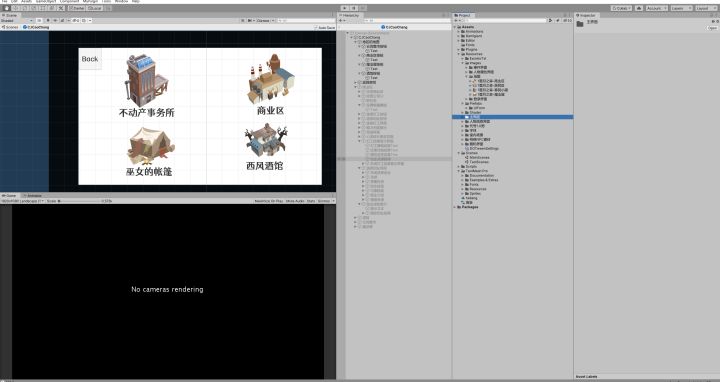
Task: Toggle 2D mode in Scene view
Action: [x=39, y=21]
